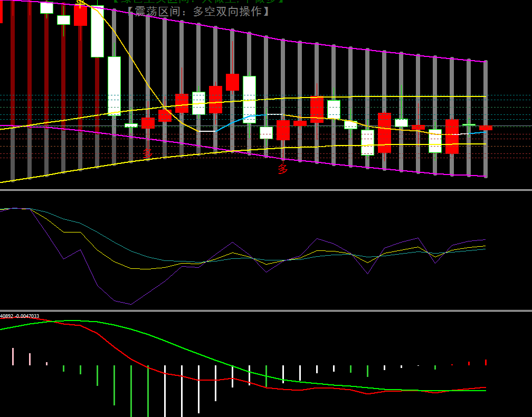Select the last small red candlestick on the right
This screenshot has width=532, height=417.
[x=486, y=128]
